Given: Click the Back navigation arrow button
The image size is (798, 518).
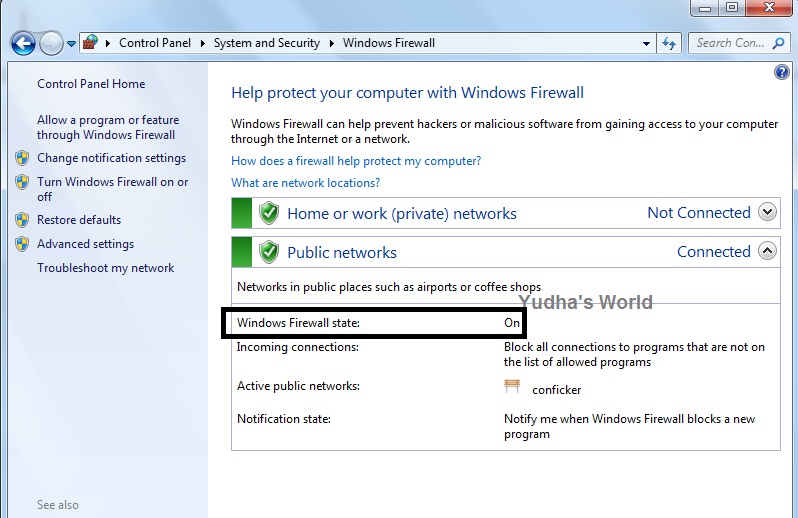Looking at the screenshot, I should coord(23,43).
